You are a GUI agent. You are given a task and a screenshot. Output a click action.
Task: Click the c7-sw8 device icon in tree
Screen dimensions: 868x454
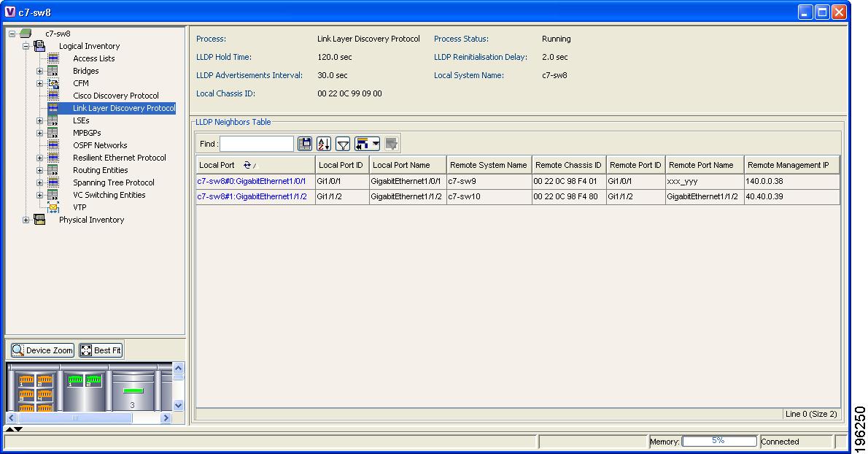(x=26, y=34)
